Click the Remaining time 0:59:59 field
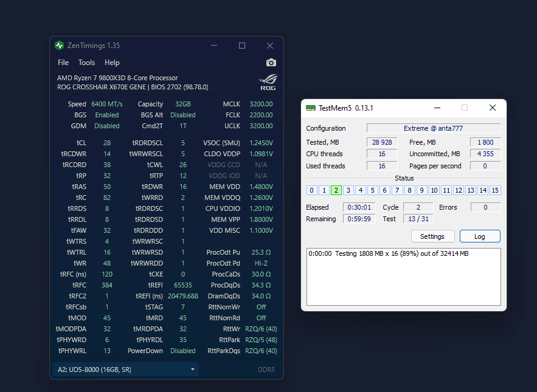Image resolution: width=537 pixels, height=392 pixels. coord(359,219)
